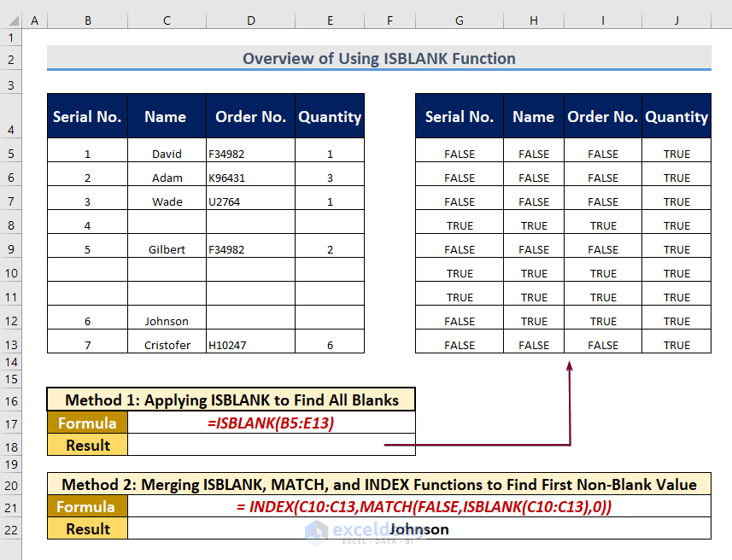
Task: Click the Method 1 heading cell
Action: click(231, 400)
